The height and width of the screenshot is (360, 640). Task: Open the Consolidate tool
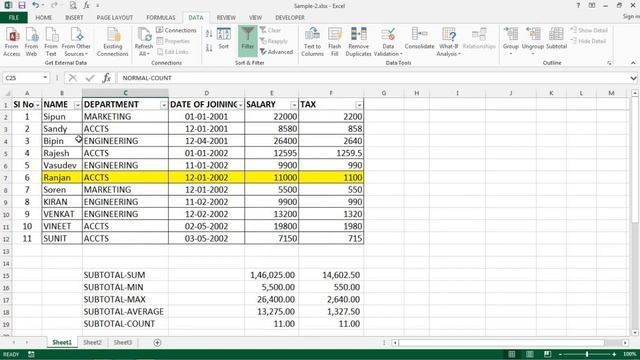[419, 39]
